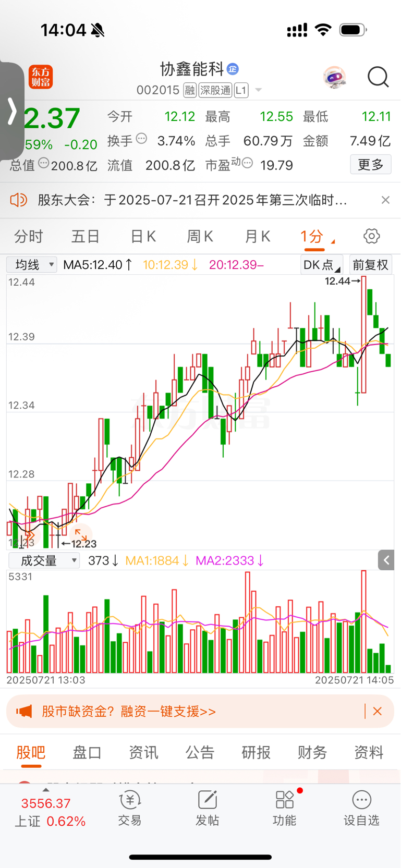Tap the tallest red volume bar near 14:05
Image resolution: width=401 pixels, height=868 pixels.
tap(363, 621)
